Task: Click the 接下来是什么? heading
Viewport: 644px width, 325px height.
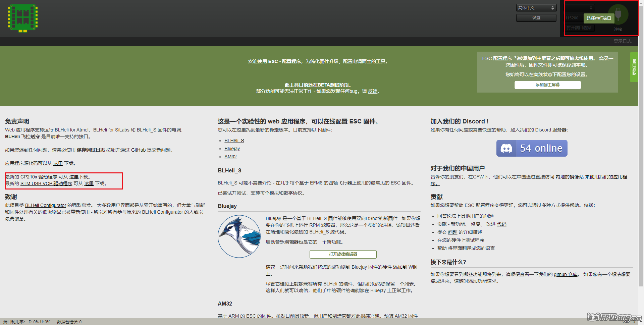Action: coord(448,262)
